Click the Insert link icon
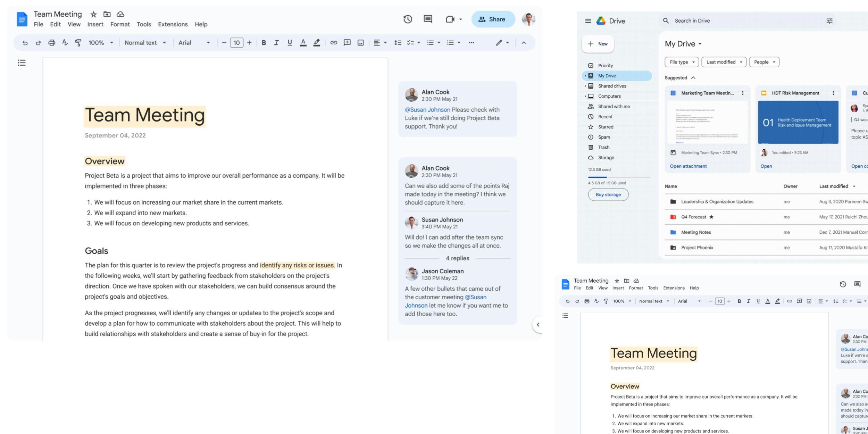Viewport: 868px width, 434px height. pos(333,43)
